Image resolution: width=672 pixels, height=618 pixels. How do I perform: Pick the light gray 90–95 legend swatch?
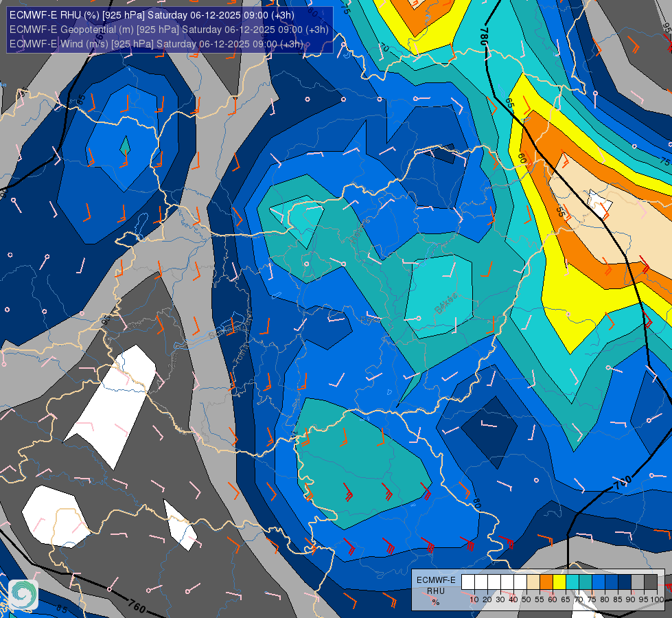tap(638, 582)
